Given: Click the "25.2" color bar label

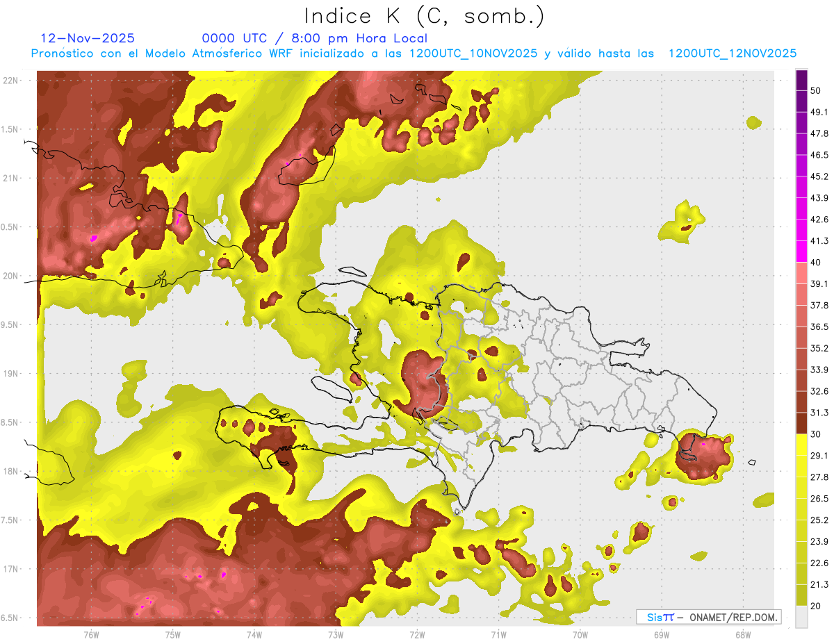Looking at the screenshot, I should point(819,520).
